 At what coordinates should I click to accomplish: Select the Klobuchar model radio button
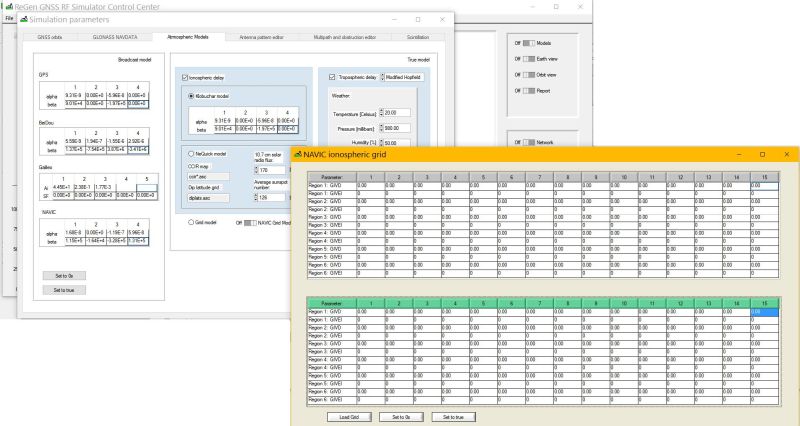(192, 95)
